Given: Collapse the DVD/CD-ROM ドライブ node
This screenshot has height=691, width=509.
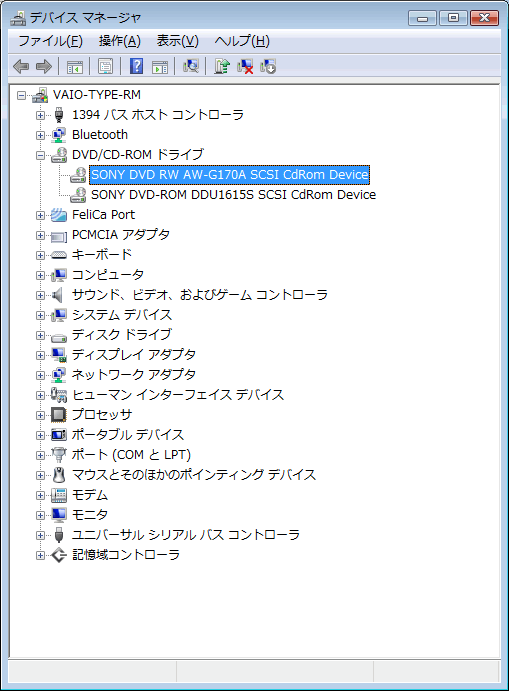Looking at the screenshot, I should tap(40, 155).
